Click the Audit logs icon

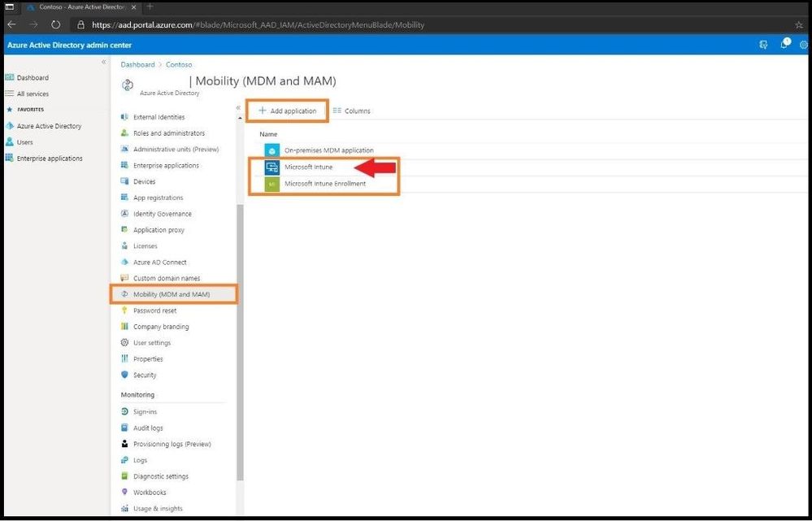click(x=124, y=428)
